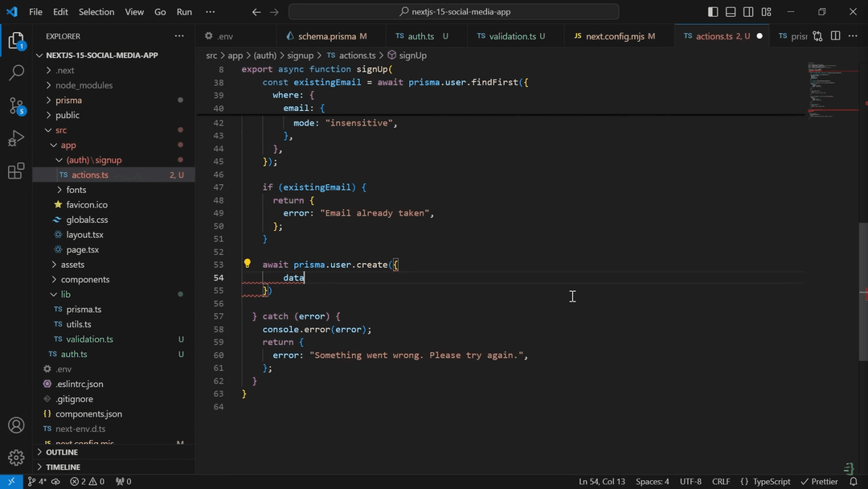868x489 pixels.
Task: Open the notifications bell in status bar
Action: click(853, 482)
